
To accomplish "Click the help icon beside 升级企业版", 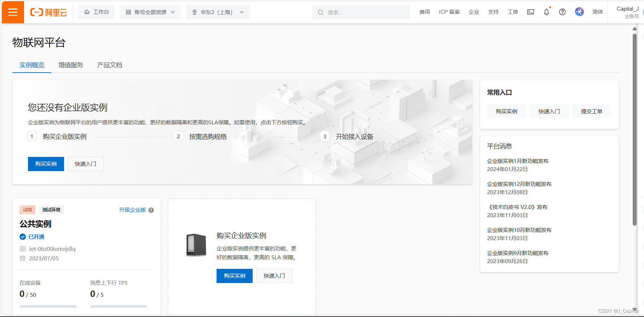I will point(151,210).
